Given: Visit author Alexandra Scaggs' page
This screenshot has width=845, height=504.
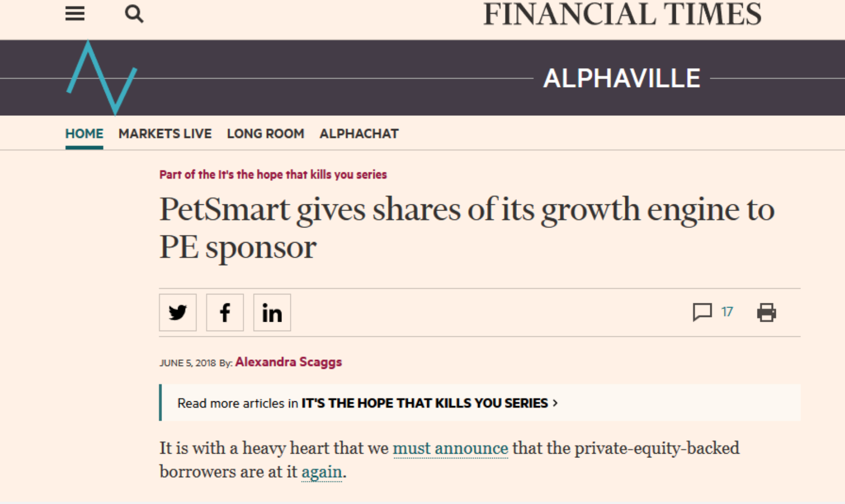Looking at the screenshot, I should (288, 362).
